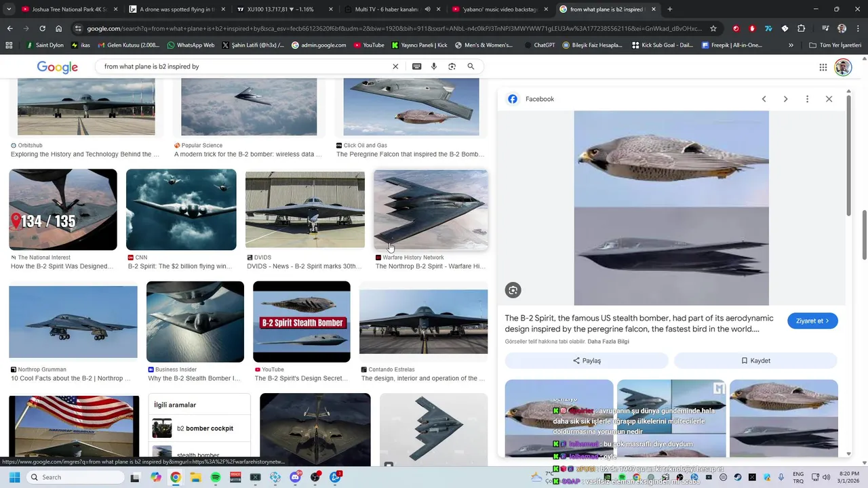Image resolution: width=868 pixels, height=488 pixels.
Task: Go back to the previous page
Action: pos(9,28)
